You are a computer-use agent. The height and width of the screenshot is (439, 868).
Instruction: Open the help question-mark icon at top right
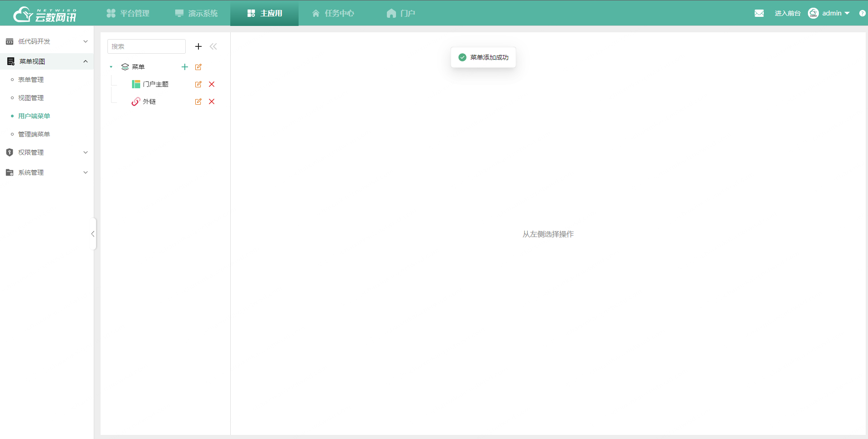pyautogui.click(x=863, y=13)
